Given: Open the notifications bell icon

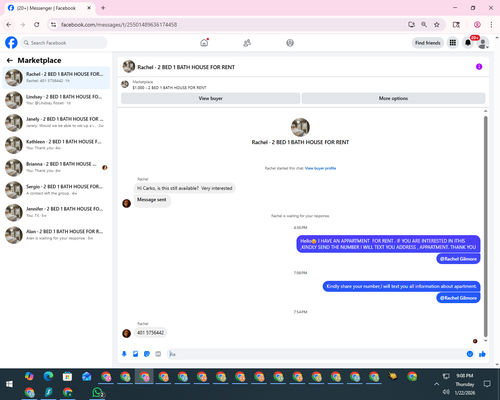Looking at the screenshot, I should (468, 43).
